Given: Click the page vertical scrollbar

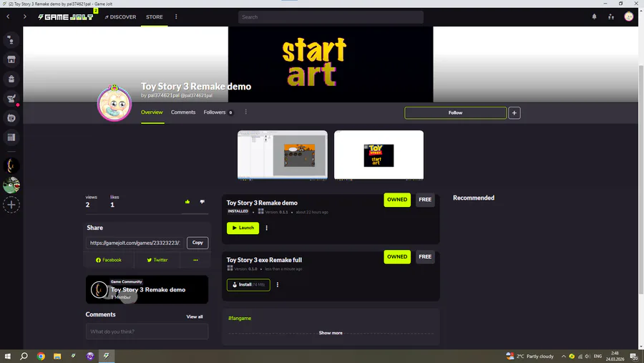Looking at the screenshot, I should point(640,179).
